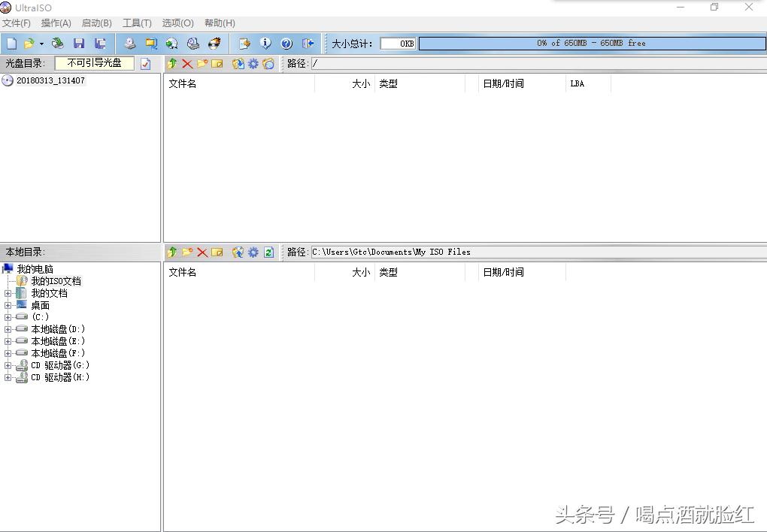Save the current ISO file
Viewport: 767px width, 532px height.
(78, 43)
